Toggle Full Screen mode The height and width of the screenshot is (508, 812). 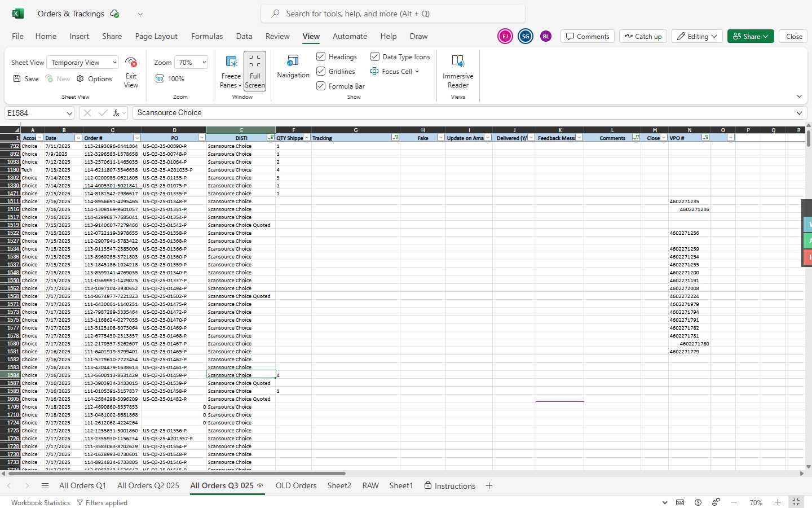(x=255, y=71)
